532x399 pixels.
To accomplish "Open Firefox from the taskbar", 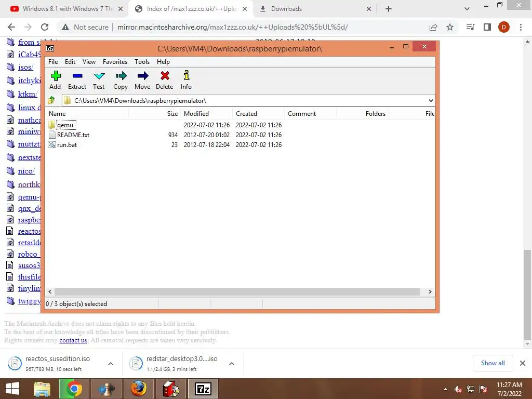I will 138,389.
